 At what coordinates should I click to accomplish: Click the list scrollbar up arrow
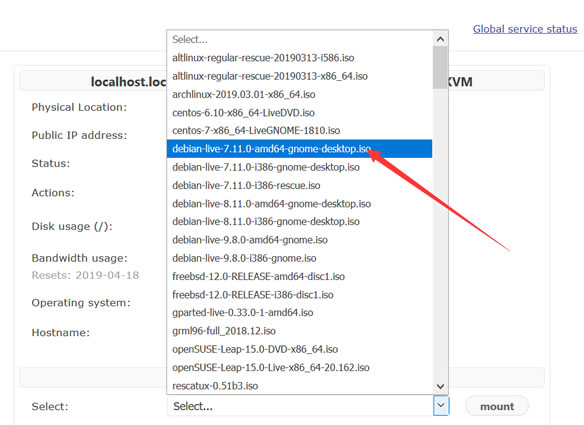[x=440, y=39]
